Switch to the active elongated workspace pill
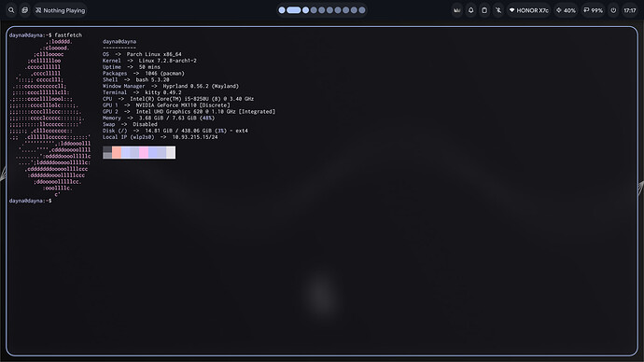Viewport: 644px width, 362px height. 294,10
